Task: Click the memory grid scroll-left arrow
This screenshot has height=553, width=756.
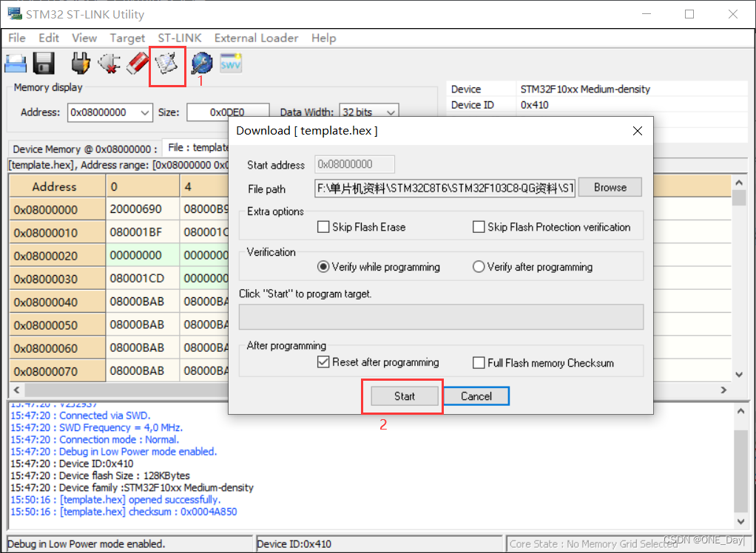Action: [16, 390]
